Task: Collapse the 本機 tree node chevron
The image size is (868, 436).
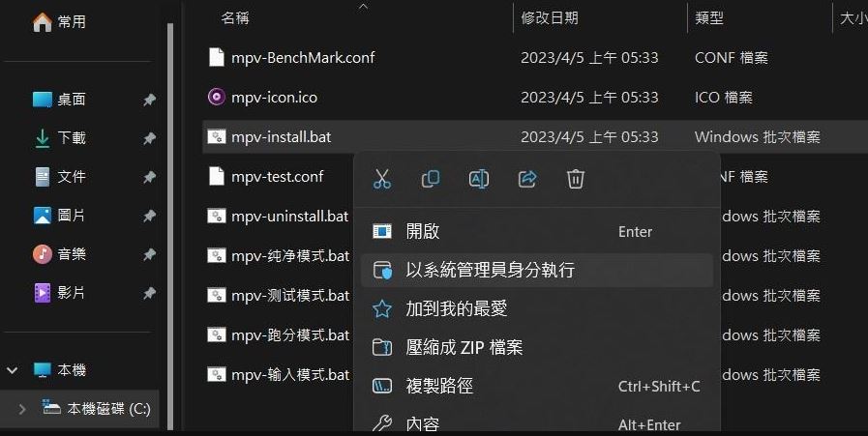Action: click(13, 370)
